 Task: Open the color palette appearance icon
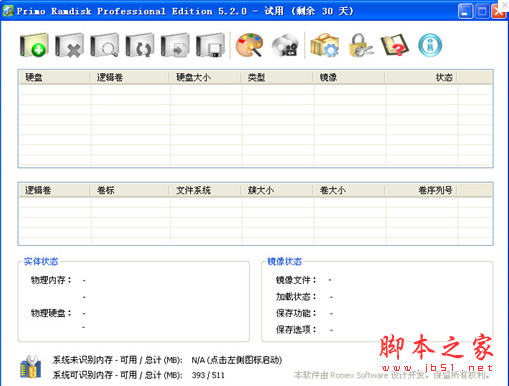249,45
